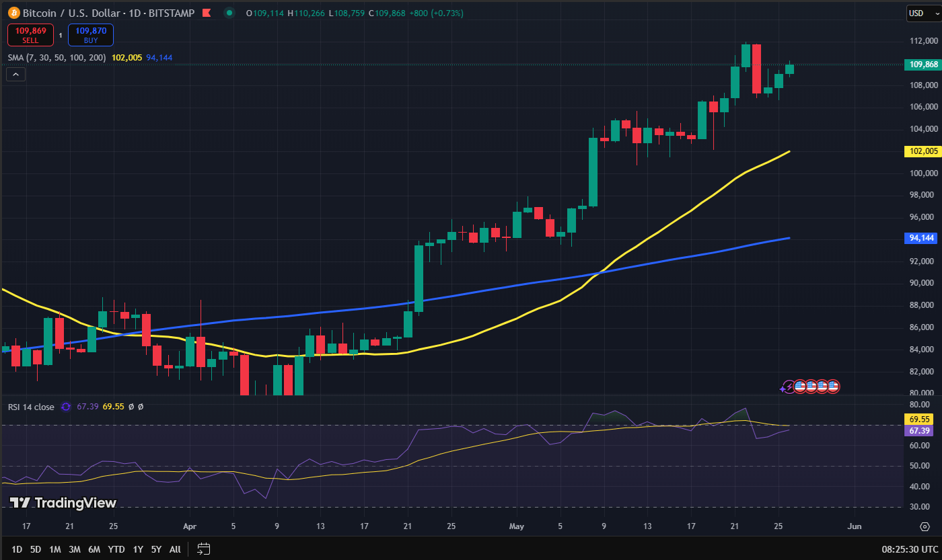Click the +800 (+0.73%) change value
The height and width of the screenshot is (560, 942).
click(x=437, y=13)
